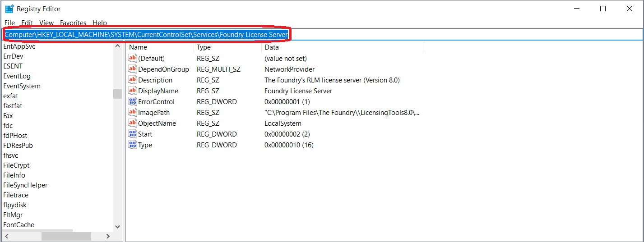
Task: Select the EventLog key in tree
Action: 17,76
